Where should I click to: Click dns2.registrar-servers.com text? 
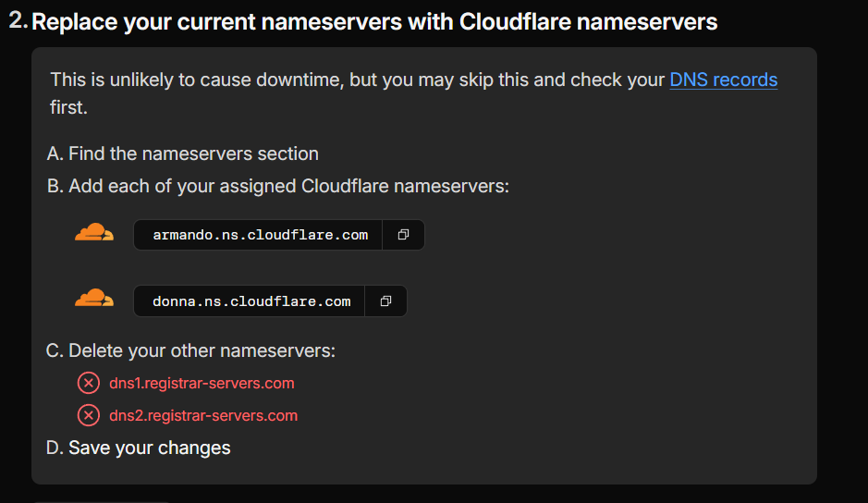[203, 415]
